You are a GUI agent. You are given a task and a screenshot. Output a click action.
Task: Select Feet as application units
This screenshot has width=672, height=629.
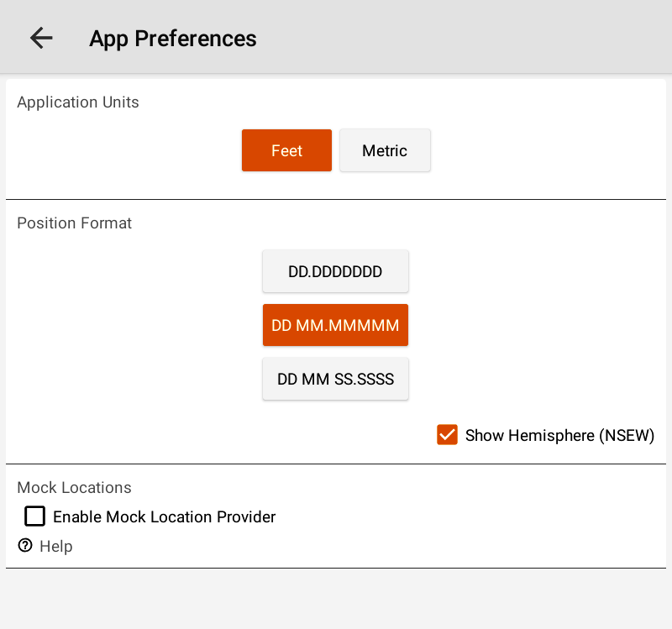tap(286, 150)
